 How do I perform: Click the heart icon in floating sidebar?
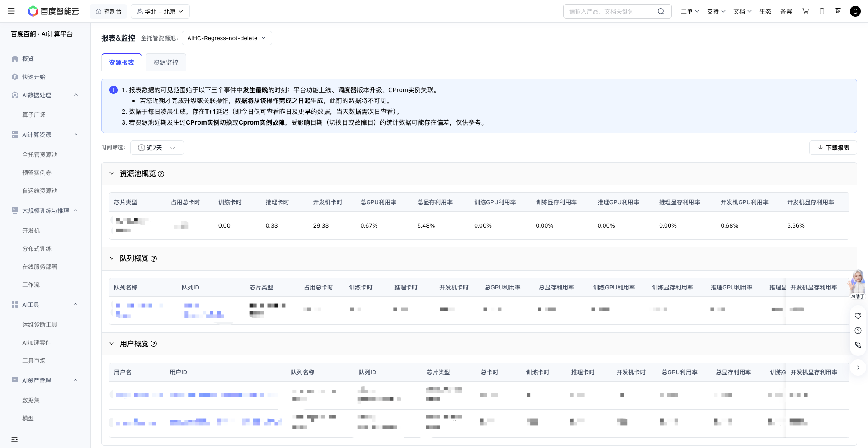coord(858,316)
